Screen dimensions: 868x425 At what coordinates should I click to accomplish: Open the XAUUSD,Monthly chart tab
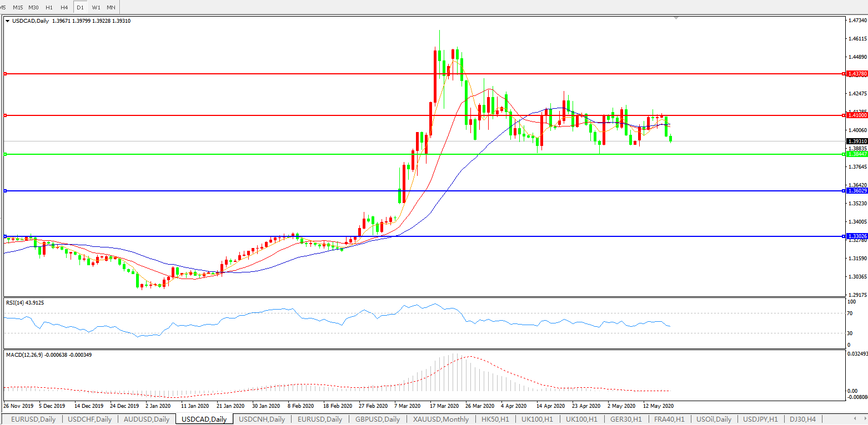441,419
